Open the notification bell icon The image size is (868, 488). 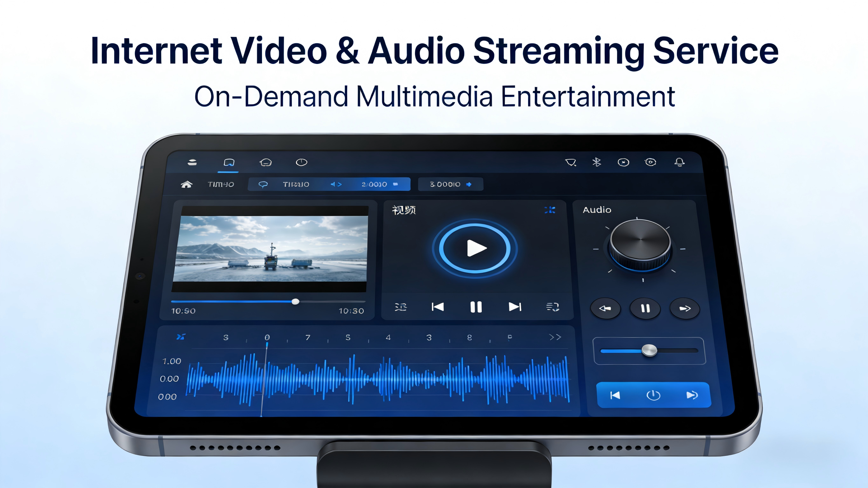(x=679, y=162)
